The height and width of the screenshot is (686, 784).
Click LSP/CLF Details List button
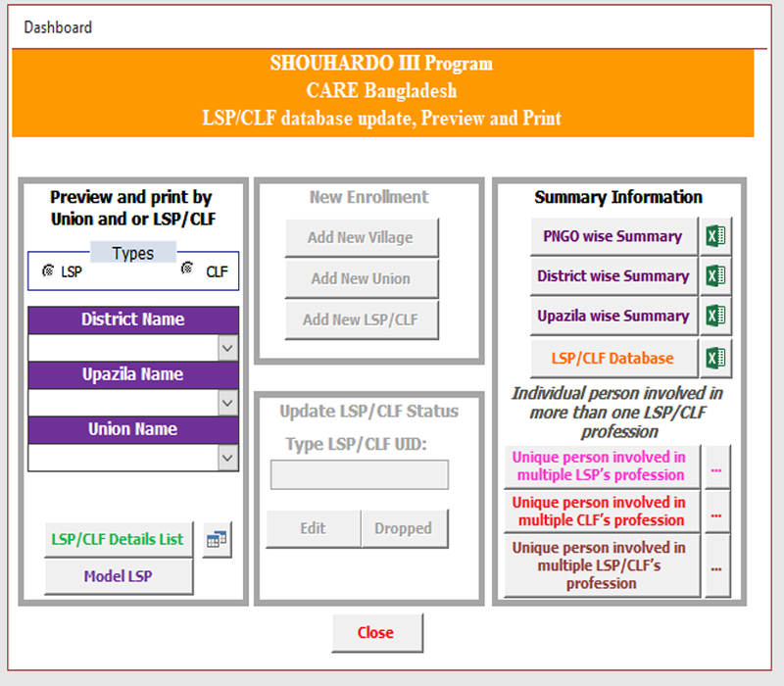pyautogui.click(x=119, y=540)
